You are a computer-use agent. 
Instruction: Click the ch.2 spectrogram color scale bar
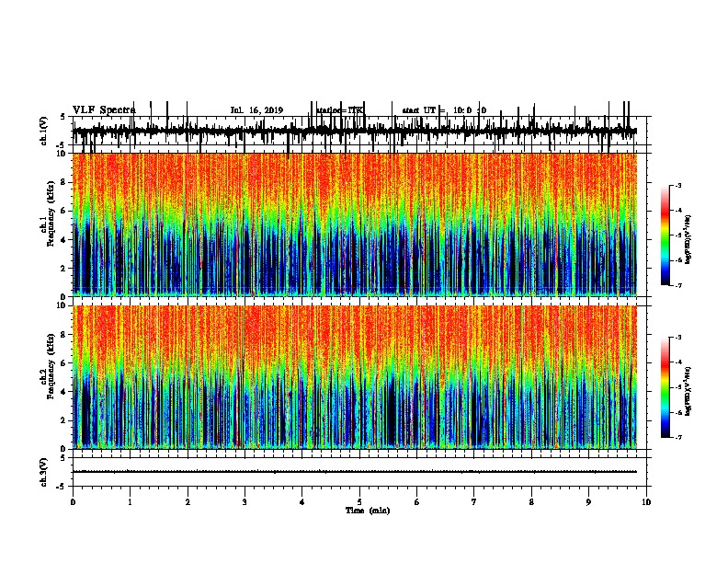click(x=665, y=387)
